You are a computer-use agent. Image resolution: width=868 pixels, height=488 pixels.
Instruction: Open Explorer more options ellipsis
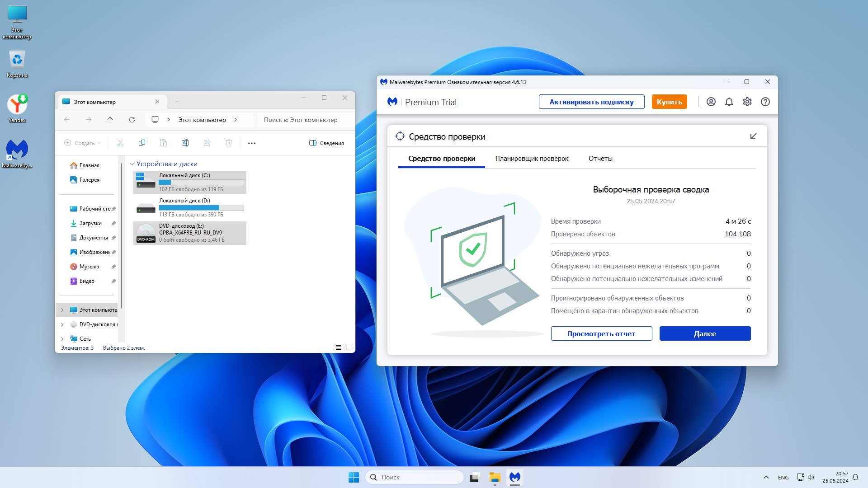(x=252, y=143)
